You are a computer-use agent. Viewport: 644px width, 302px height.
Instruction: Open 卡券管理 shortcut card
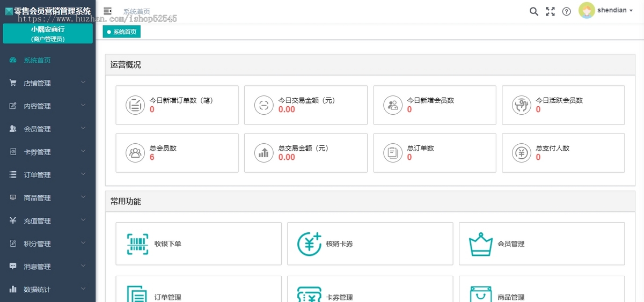pos(370,289)
